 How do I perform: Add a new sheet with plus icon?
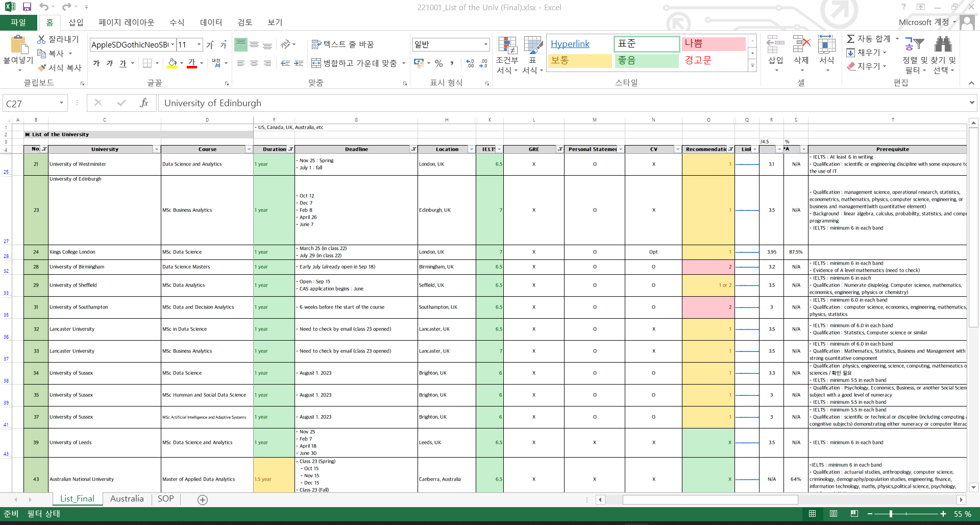click(203, 500)
